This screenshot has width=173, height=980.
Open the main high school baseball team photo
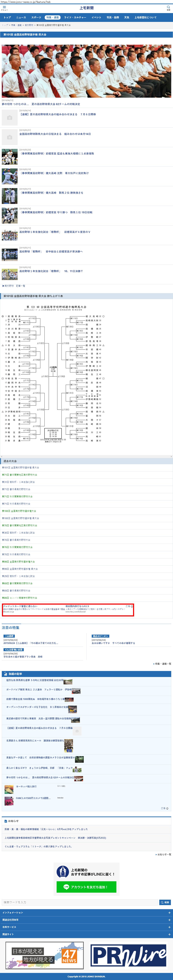(87, 71)
